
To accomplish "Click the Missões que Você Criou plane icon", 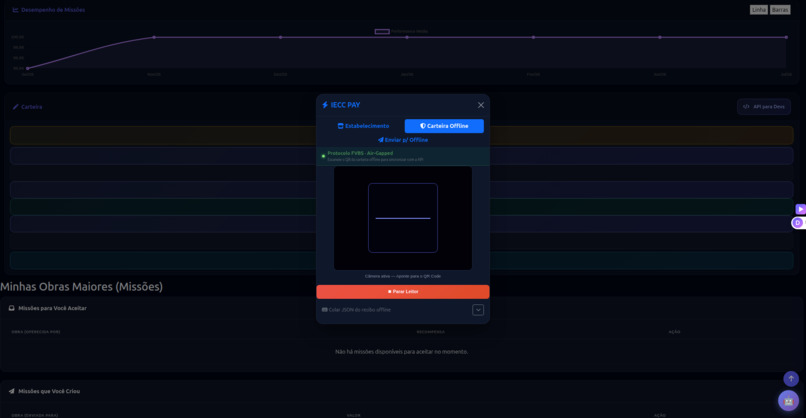I will [x=11, y=391].
